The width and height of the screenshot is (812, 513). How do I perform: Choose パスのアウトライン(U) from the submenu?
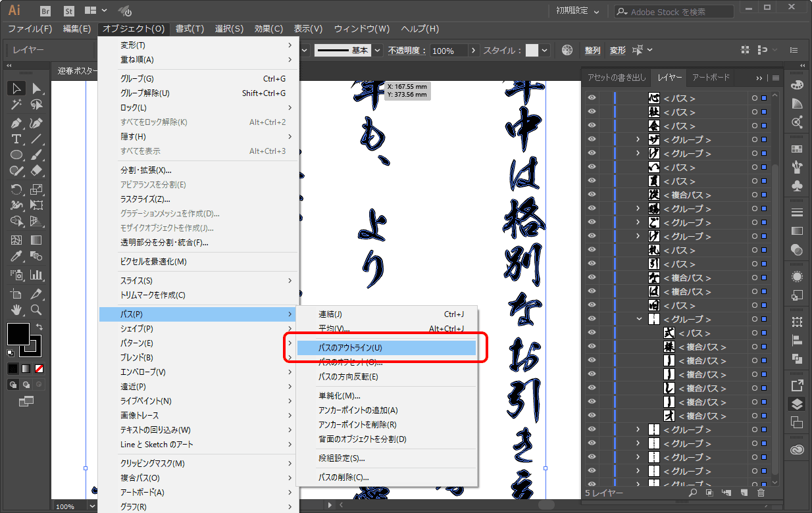click(x=386, y=347)
